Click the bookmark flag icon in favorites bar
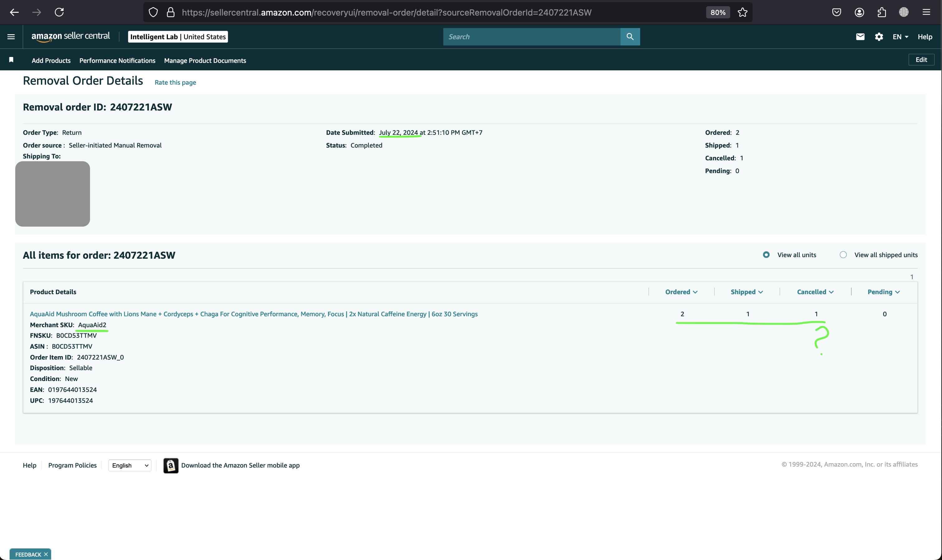Screen dimensions: 942x560 click(x=11, y=60)
